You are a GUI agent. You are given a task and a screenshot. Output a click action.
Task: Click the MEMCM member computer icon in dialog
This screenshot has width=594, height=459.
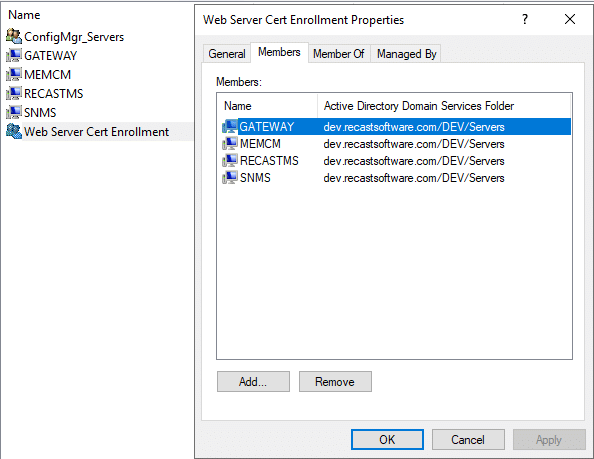click(230, 144)
